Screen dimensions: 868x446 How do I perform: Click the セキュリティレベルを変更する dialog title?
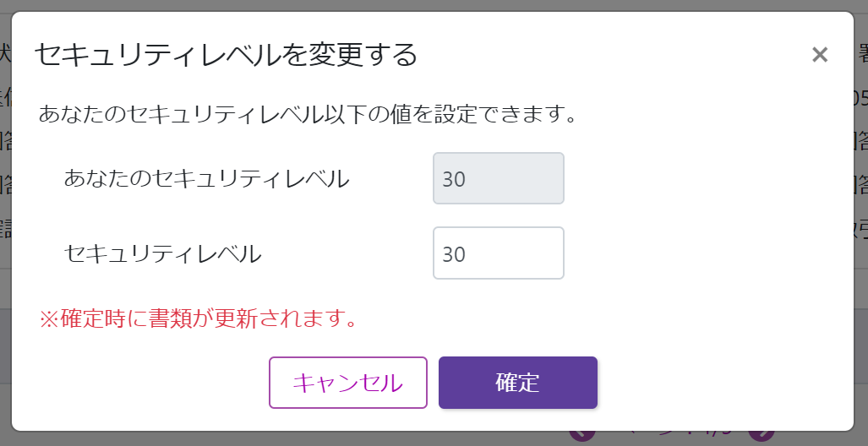tap(226, 55)
